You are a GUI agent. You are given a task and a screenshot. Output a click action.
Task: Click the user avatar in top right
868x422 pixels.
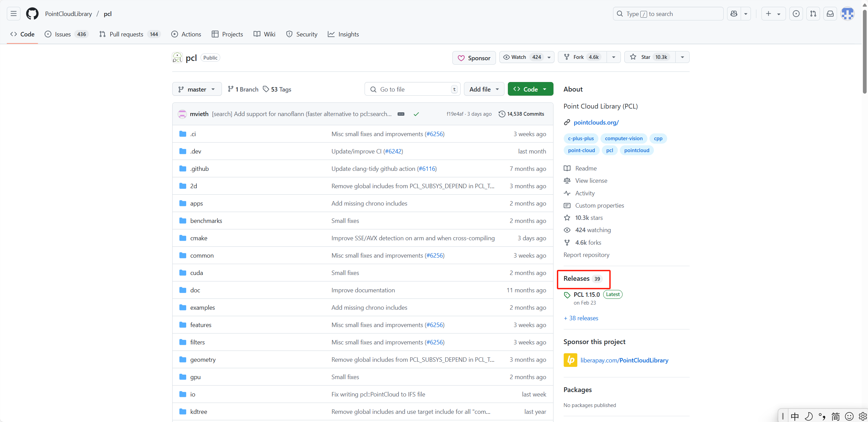point(847,14)
